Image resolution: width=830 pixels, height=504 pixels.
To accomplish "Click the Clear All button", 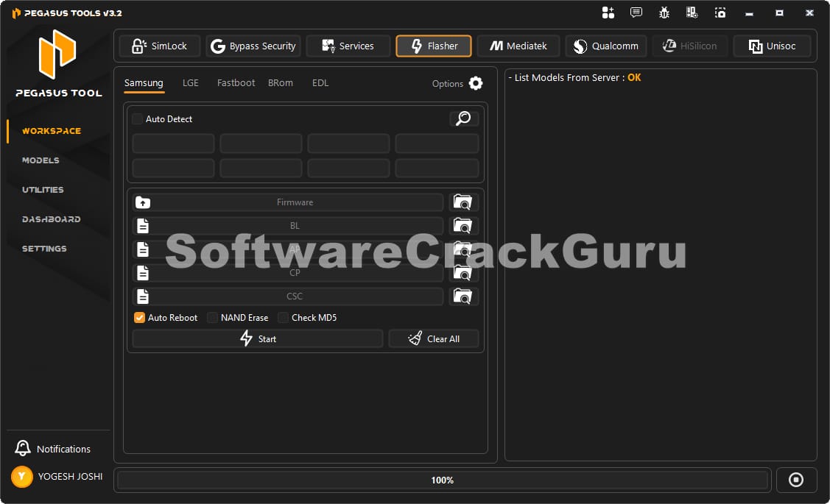I will tap(434, 338).
